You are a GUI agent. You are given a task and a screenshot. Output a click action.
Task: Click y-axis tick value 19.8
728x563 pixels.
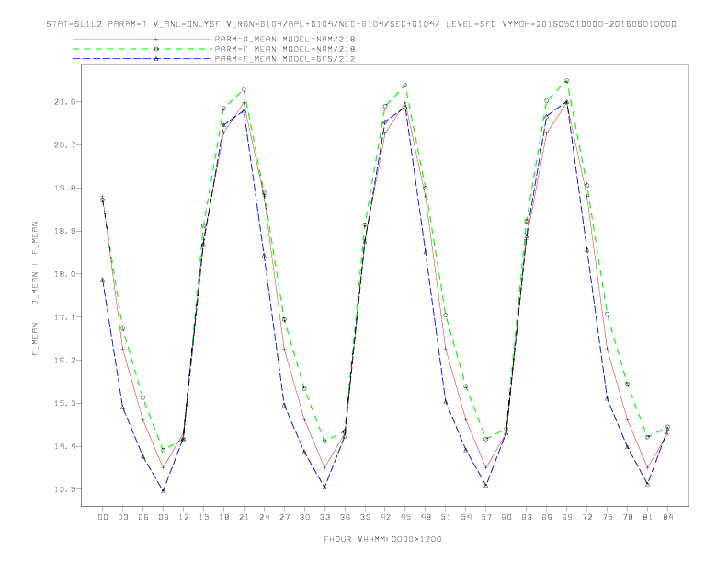(x=65, y=189)
